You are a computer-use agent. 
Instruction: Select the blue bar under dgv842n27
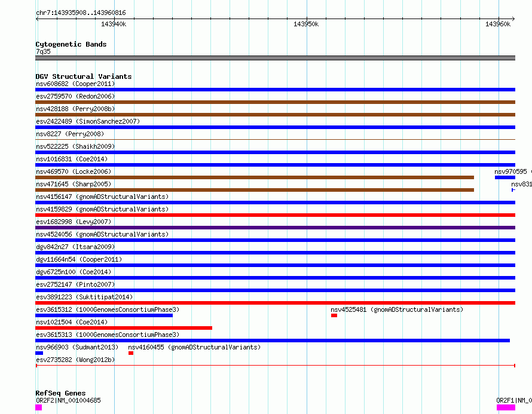(275, 253)
